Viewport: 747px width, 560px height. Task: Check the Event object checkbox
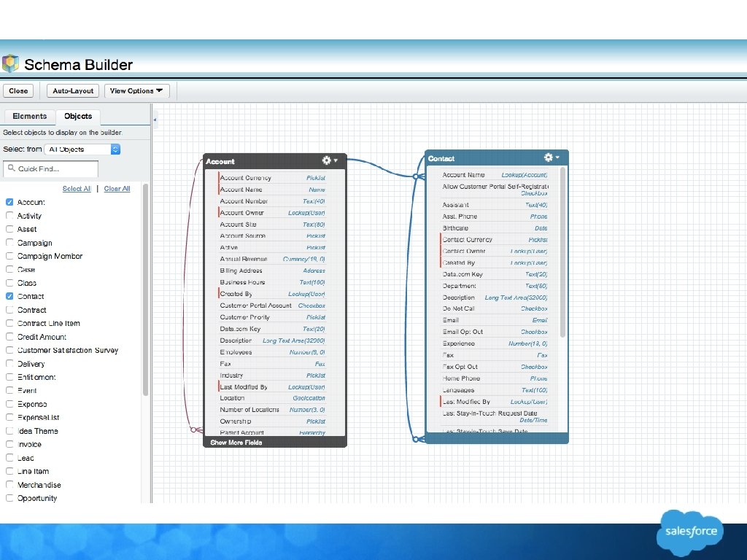tap(9, 390)
